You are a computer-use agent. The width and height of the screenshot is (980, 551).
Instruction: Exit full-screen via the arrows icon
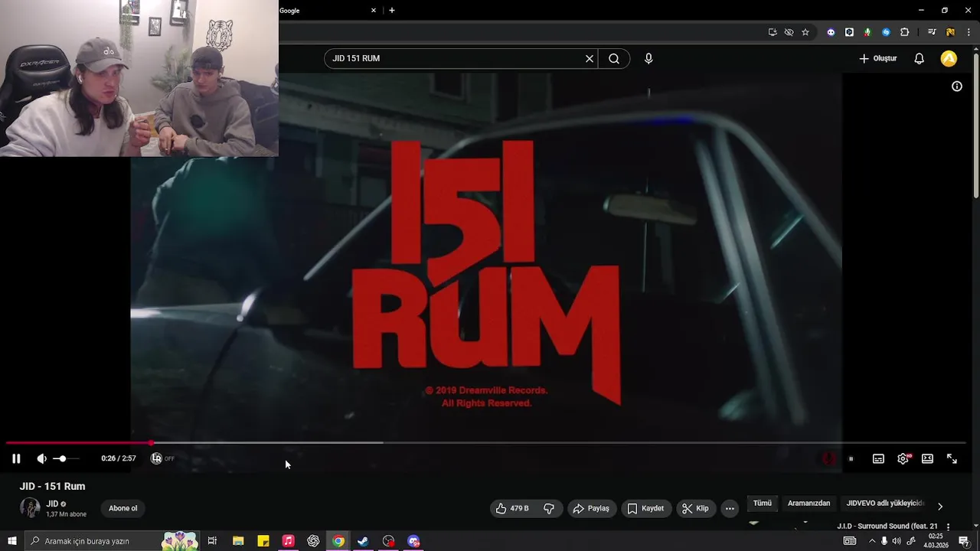click(952, 458)
